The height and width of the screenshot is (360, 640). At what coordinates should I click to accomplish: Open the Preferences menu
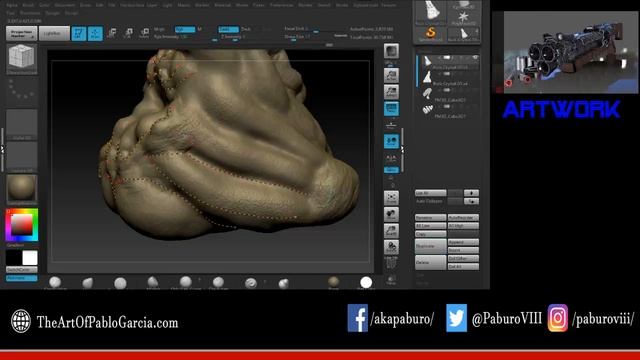(x=282, y=5)
